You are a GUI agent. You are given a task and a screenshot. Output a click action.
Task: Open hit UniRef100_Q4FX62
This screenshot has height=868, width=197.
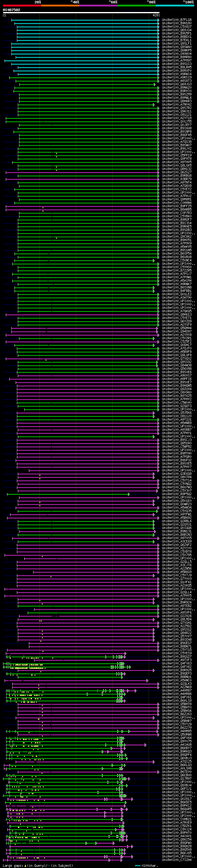click(176, 667)
